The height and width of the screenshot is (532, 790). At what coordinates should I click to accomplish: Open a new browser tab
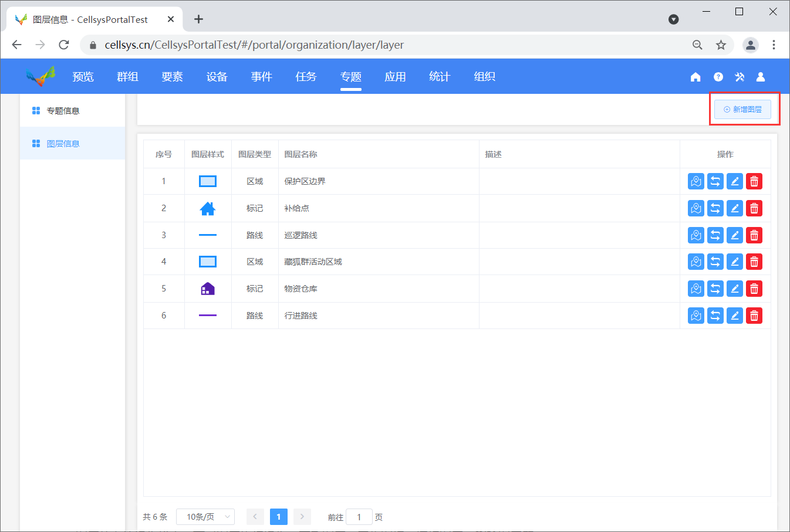199,19
